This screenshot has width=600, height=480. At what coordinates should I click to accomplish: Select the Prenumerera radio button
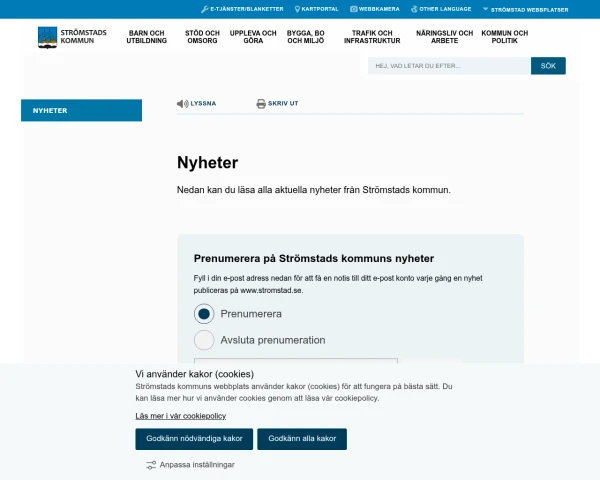(204, 314)
